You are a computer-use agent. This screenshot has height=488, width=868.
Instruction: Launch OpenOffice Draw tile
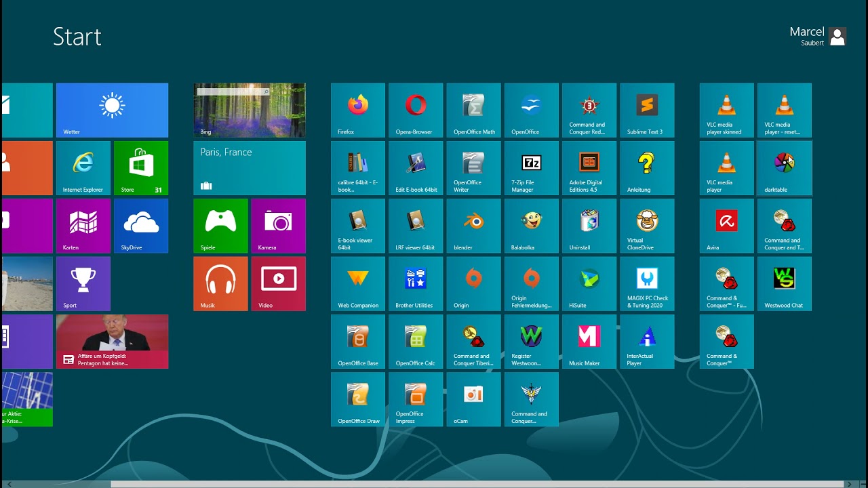pos(358,399)
